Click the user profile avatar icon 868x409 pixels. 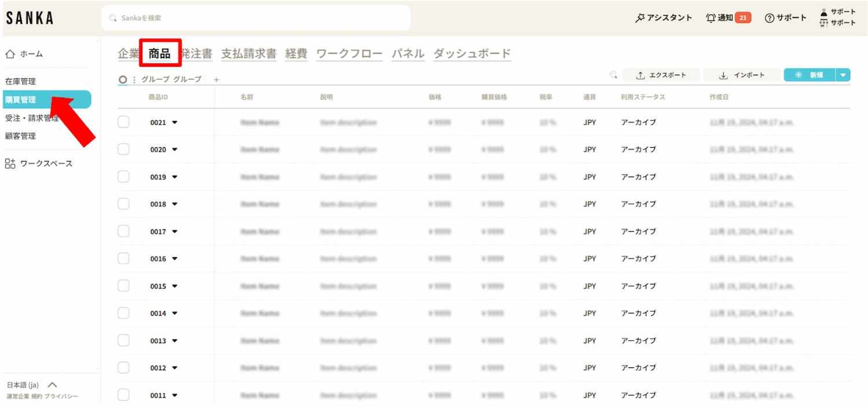824,12
